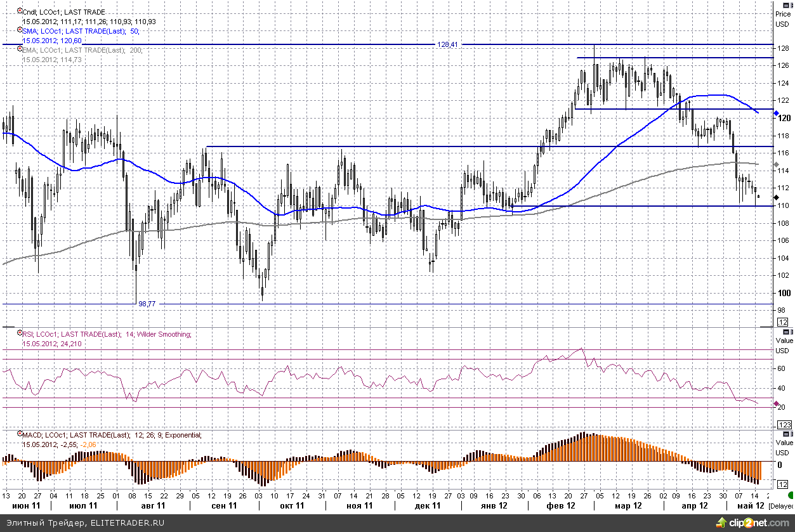
Task: Select the 128,41 resistance line label
Action: coord(447,45)
